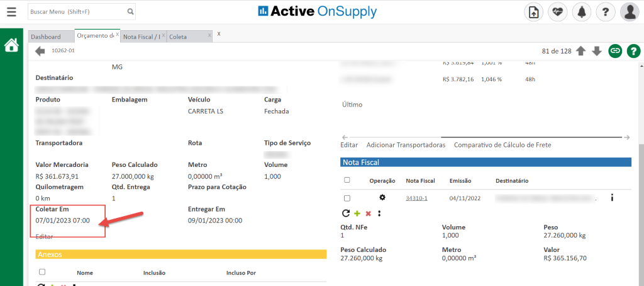The width and height of the screenshot is (644, 286).
Task: Click the search magnifier icon
Action: pyautogui.click(x=130, y=12)
